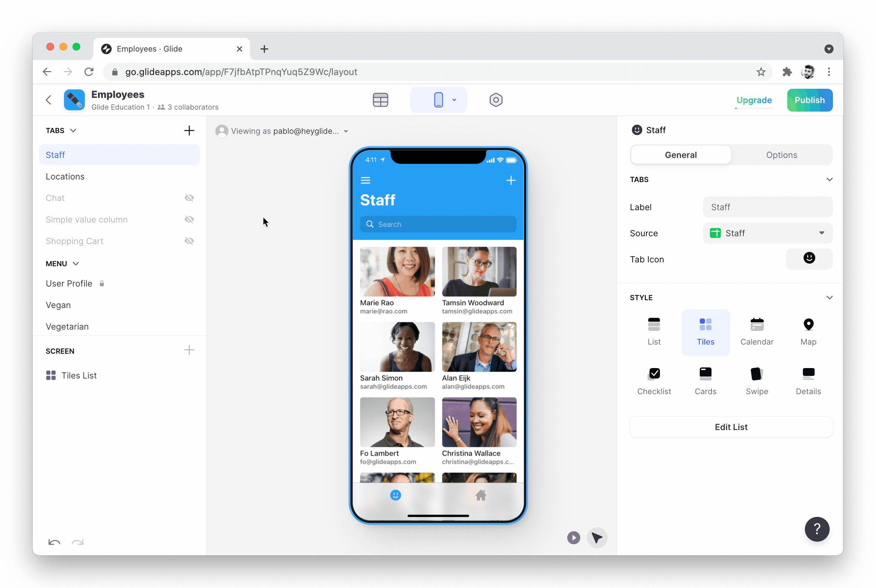
Task: Click the Label input containing Staff
Action: (x=767, y=207)
